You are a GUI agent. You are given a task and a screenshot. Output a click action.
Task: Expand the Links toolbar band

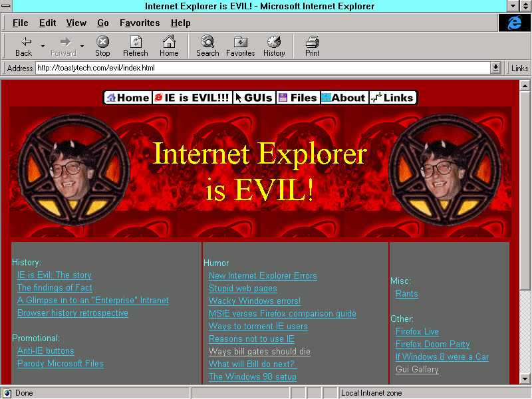519,68
